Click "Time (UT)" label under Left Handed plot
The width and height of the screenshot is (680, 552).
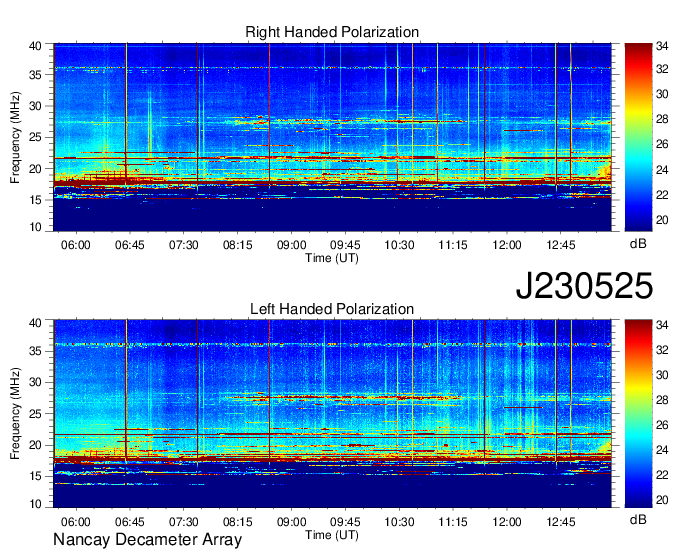tap(332, 535)
